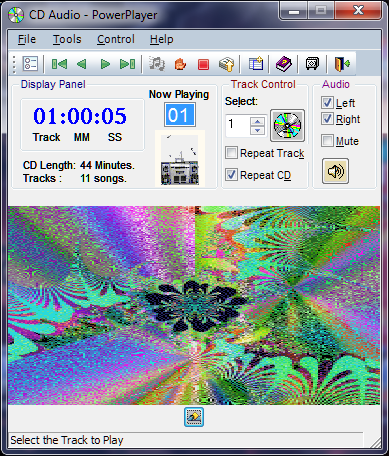Click the Now Playing 01 track box
The height and width of the screenshot is (456, 389).
[x=180, y=115]
